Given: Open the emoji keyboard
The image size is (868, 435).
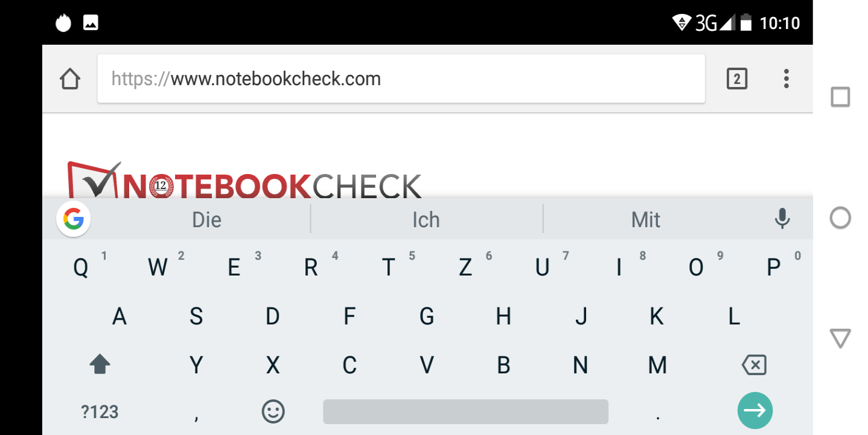Looking at the screenshot, I should (273, 412).
